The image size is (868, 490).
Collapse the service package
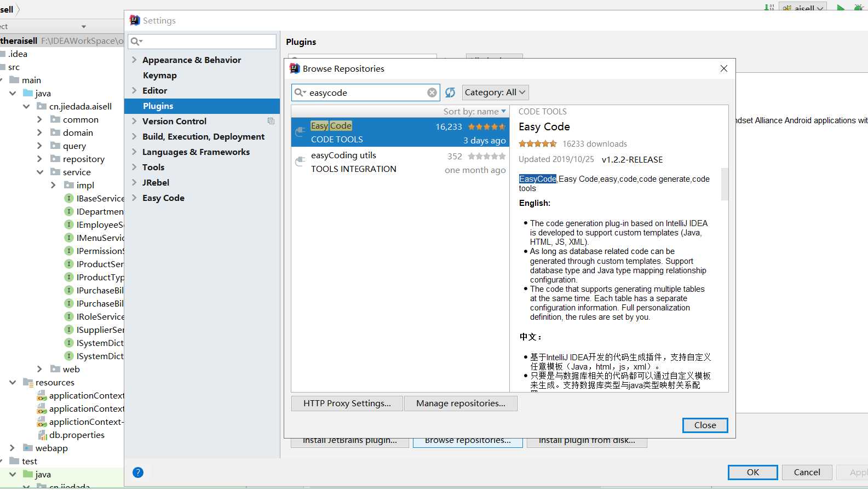39,172
